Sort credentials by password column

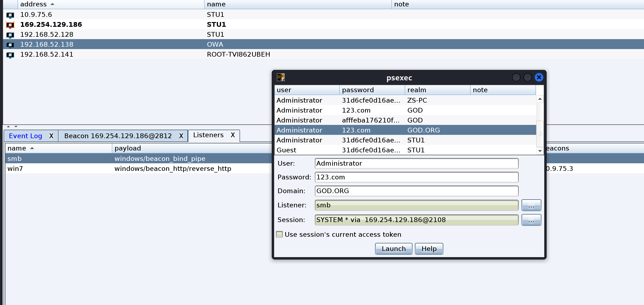point(372,90)
